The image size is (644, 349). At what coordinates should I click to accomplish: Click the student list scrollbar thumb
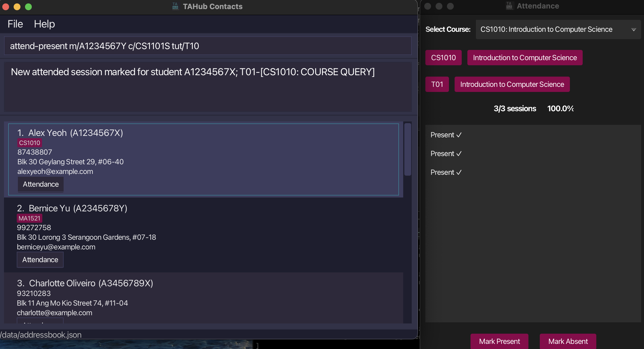407,150
